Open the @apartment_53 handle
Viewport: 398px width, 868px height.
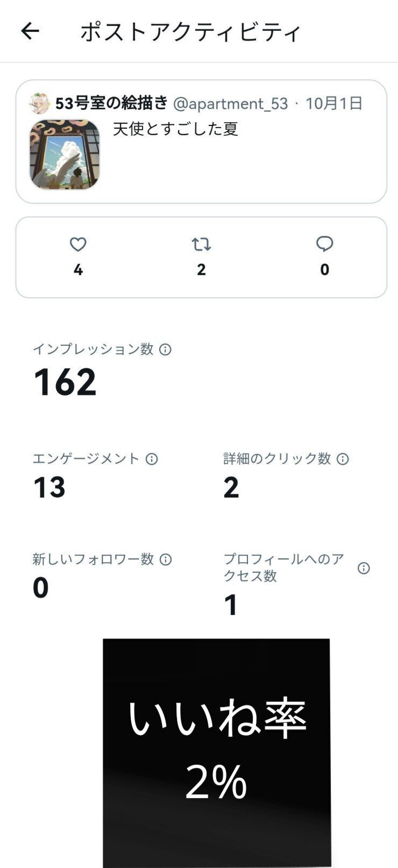pyautogui.click(x=231, y=103)
